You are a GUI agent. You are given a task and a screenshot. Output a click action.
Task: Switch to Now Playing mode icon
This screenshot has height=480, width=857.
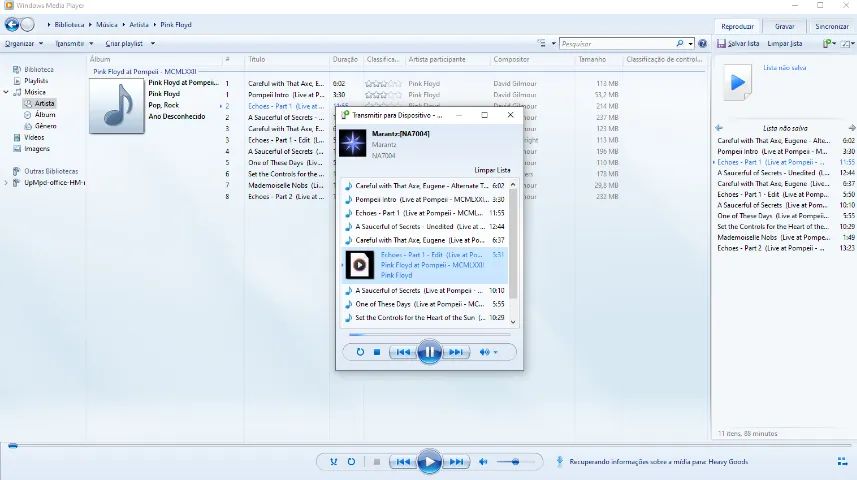(x=842, y=462)
